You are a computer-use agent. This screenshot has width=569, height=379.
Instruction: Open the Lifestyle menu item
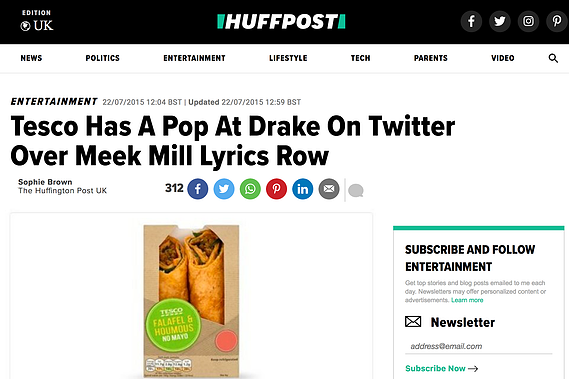coord(288,58)
